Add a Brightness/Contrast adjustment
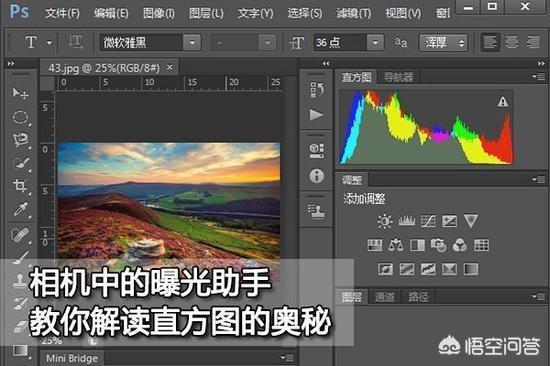Screen dimensions: 550x366 (385, 221)
